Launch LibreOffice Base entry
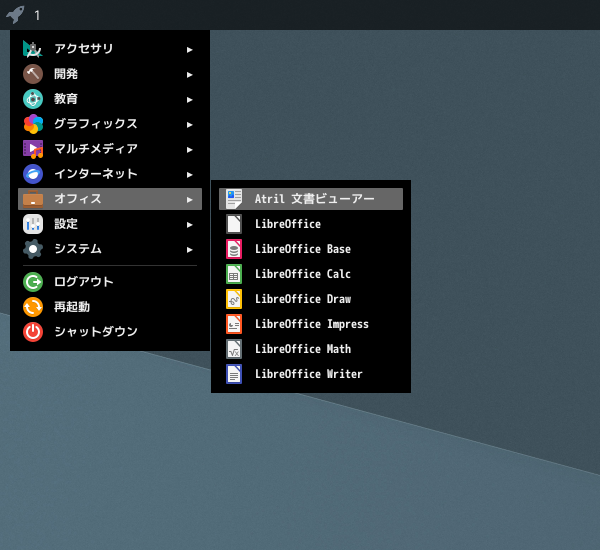Image resolution: width=600 pixels, height=550 pixels. click(311, 249)
